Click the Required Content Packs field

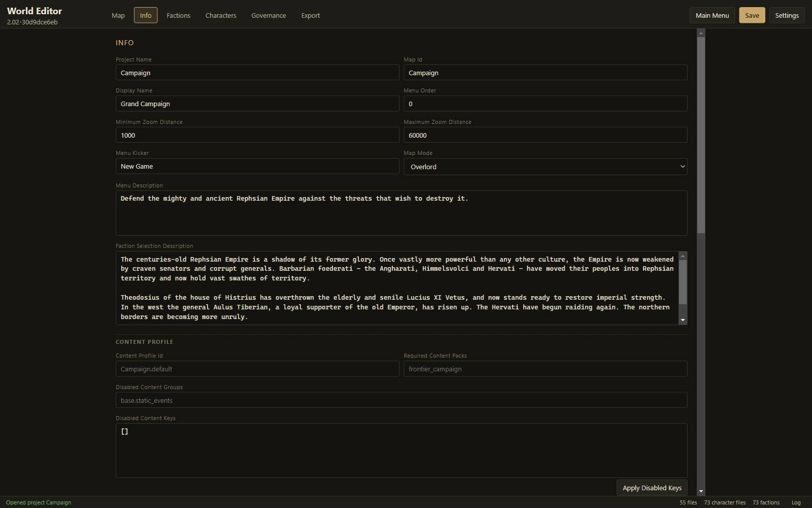(546, 369)
